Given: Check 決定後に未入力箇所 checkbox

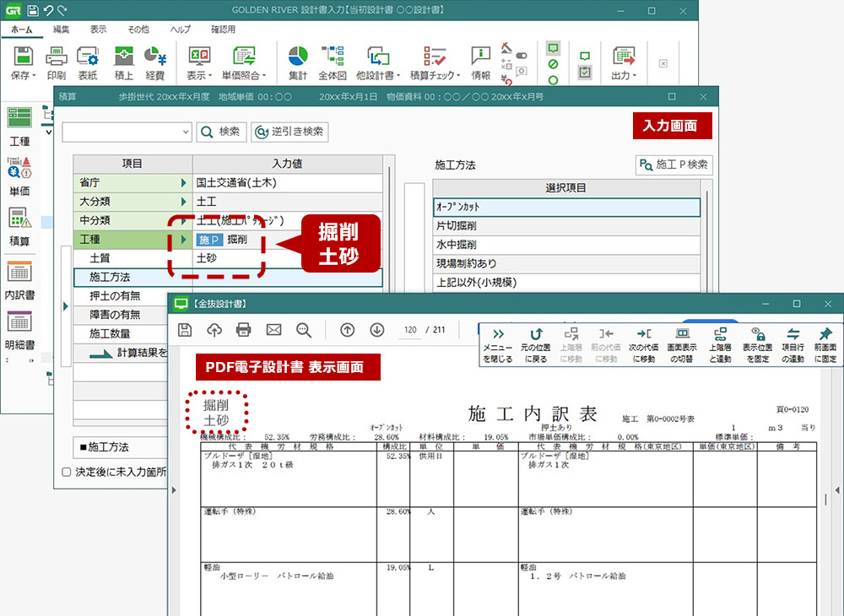Looking at the screenshot, I should click(x=66, y=472).
